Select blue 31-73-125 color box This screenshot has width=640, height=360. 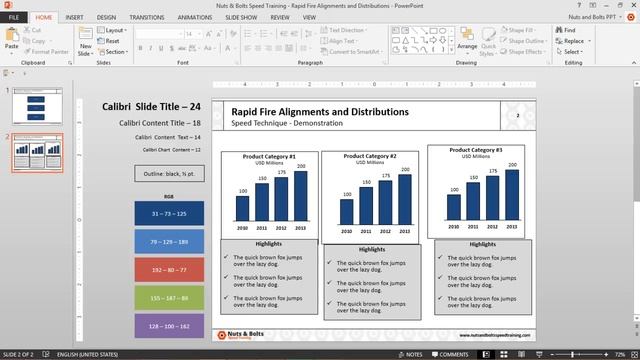(x=169, y=213)
